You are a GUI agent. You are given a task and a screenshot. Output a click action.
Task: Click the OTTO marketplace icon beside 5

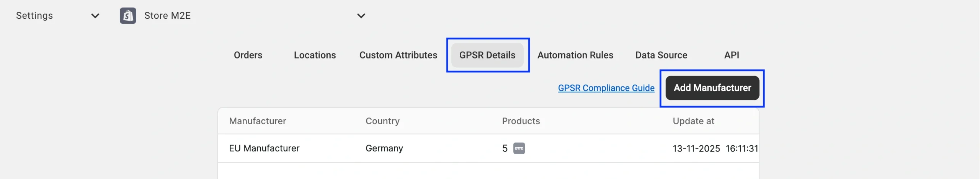pyautogui.click(x=519, y=148)
